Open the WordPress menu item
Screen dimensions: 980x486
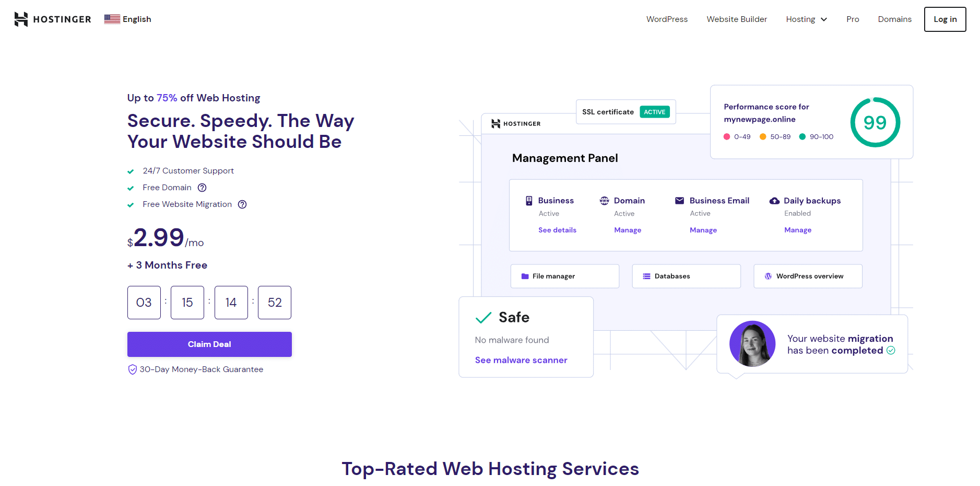click(667, 19)
